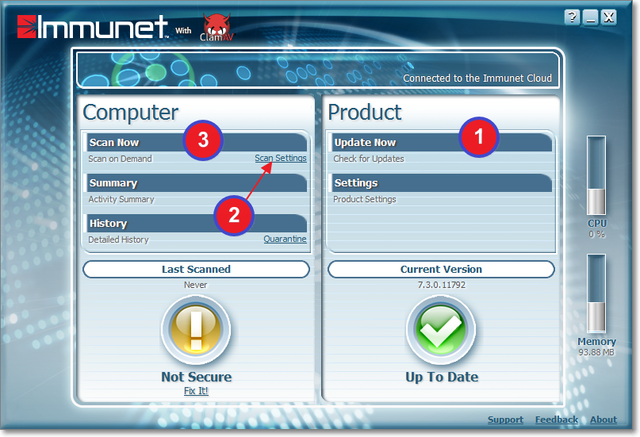This screenshot has height=437, width=640.
Task: Minimize the Immunet window
Action: pyautogui.click(x=591, y=18)
